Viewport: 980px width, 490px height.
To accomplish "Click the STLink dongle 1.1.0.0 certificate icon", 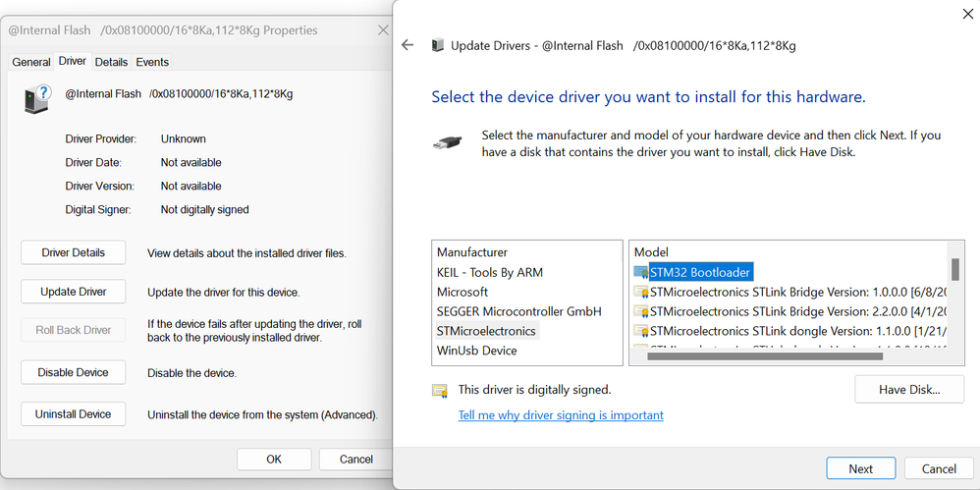I will (640, 330).
